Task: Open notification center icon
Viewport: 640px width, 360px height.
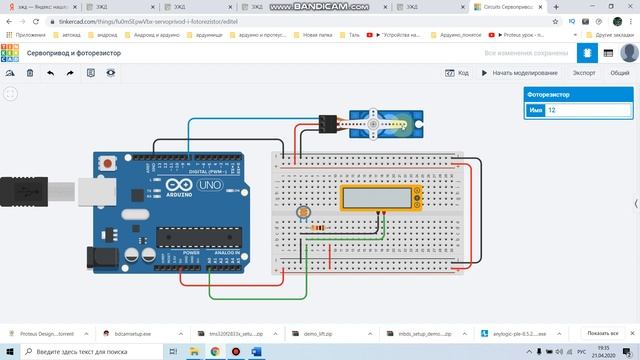Action: coord(627,351)
